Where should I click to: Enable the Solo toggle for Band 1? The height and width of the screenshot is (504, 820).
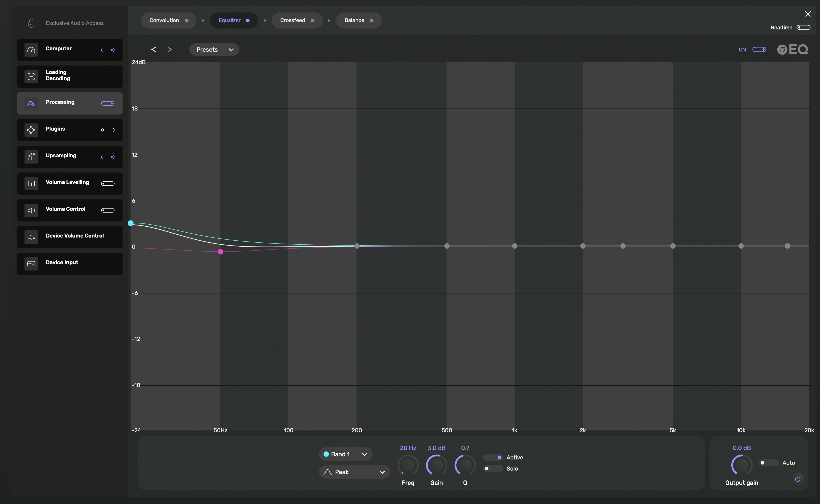(x=493, y=468)
